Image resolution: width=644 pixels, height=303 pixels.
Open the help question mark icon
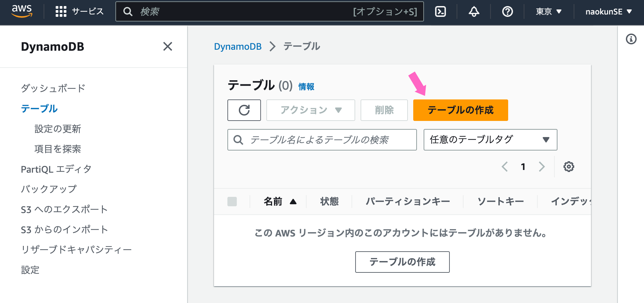click(x=507, y=11)
